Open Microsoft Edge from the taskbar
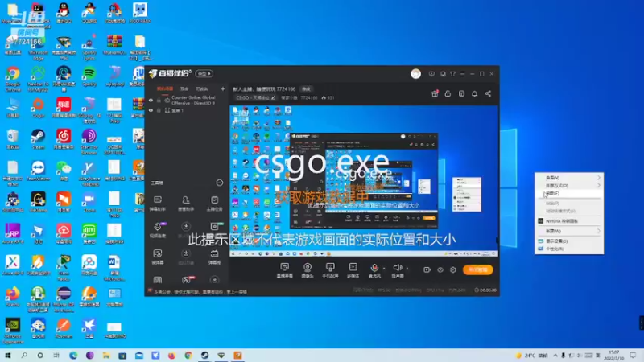The width and height of the screenshot is (644, 362). tap(73, 355)
